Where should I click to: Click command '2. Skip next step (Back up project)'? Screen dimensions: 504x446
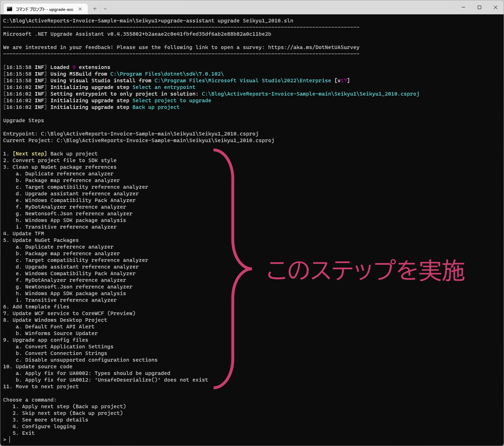coord(68,413)
